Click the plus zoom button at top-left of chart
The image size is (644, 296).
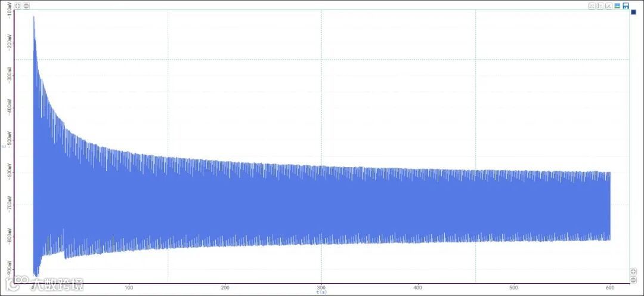click(18, 6)
